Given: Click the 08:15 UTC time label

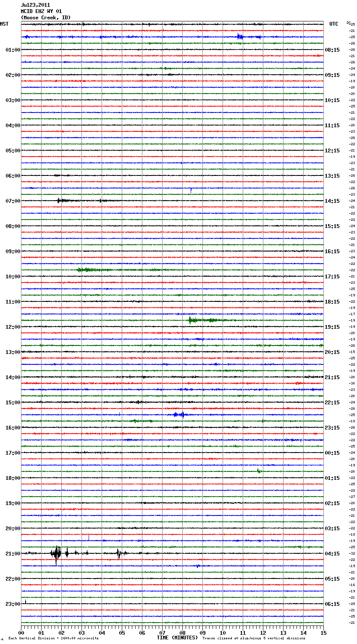Looking at the screenshot, I should [x=332, y=50].
